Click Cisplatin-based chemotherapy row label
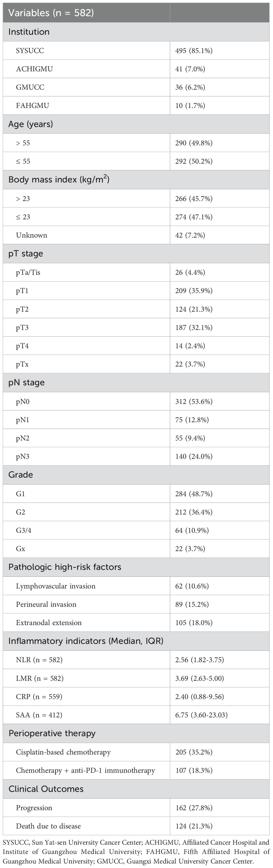The width and height of the screenshot is (273, 868). pos(63,752)
